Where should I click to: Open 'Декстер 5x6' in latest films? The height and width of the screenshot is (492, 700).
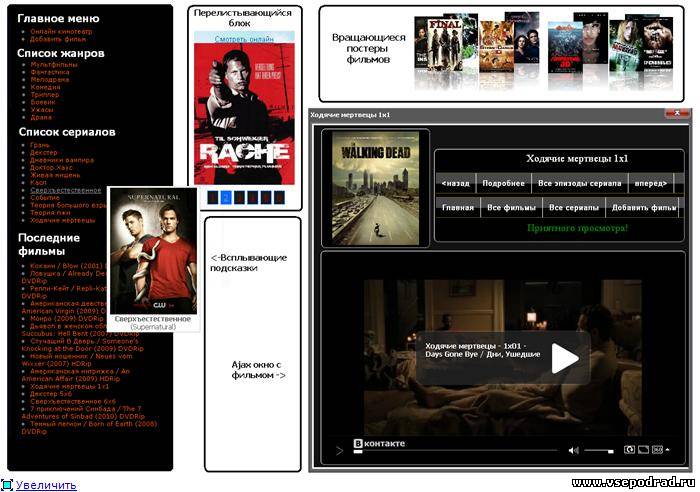51,394
